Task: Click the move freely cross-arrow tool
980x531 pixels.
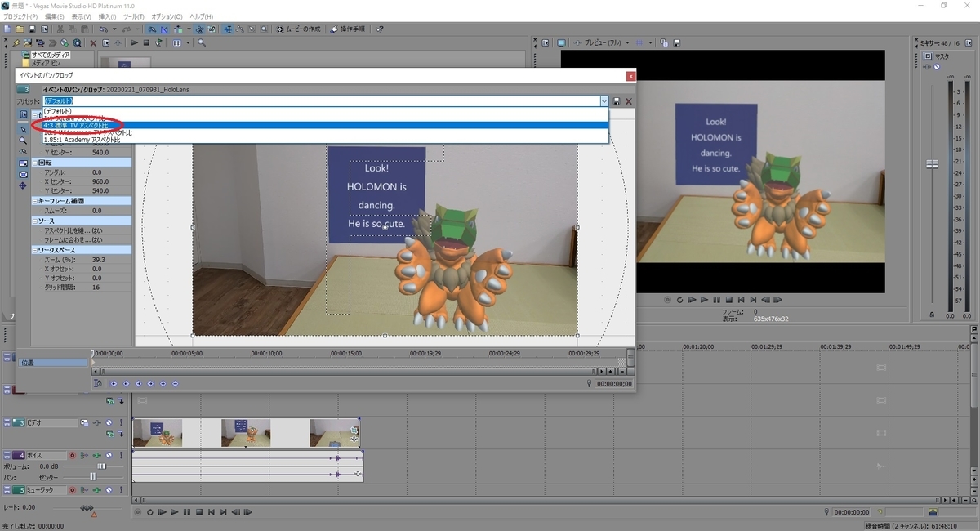Action: tap(23, 185)
